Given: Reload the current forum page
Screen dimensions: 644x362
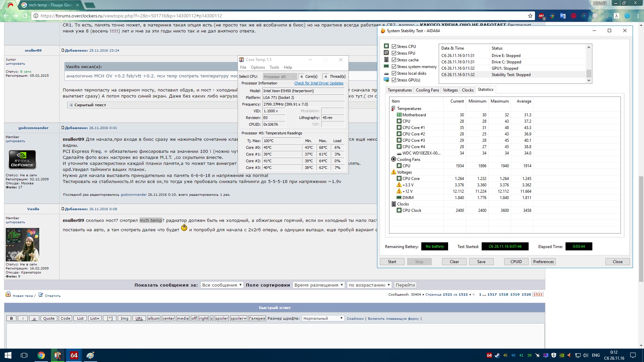Looking at the screenshot, I should click(x=25, y=16).
